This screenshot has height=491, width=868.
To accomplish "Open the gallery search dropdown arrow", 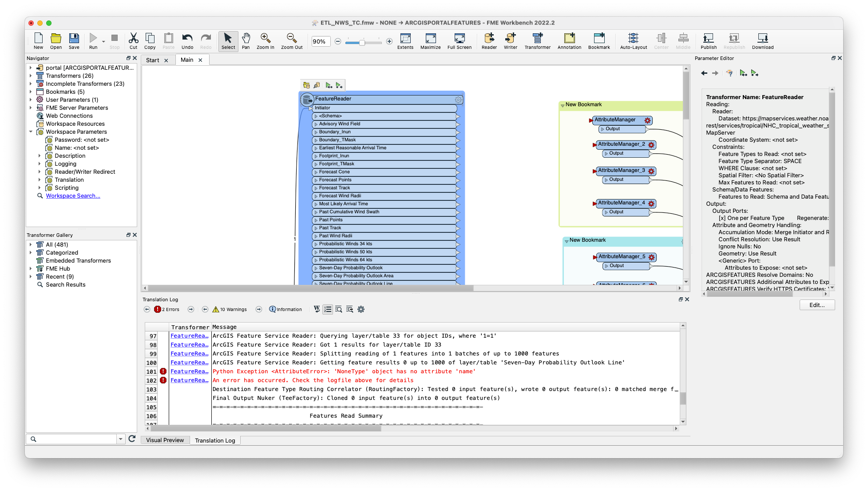I will (120, 439).
